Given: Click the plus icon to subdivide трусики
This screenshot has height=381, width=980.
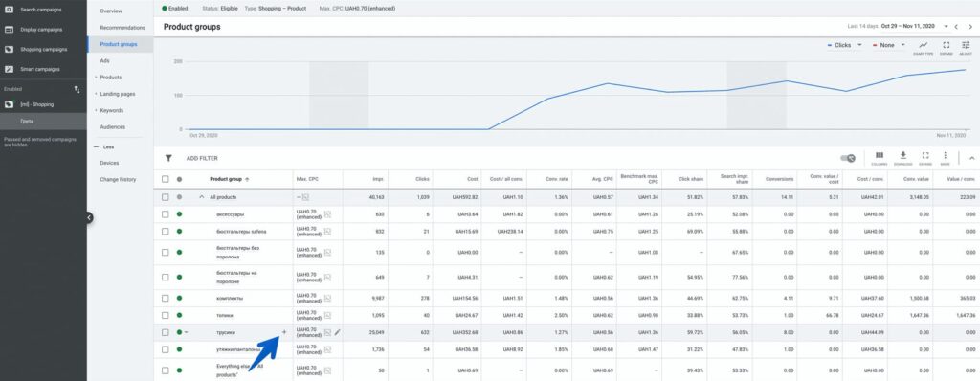Looking at the screenshot, I should point(284,332).
